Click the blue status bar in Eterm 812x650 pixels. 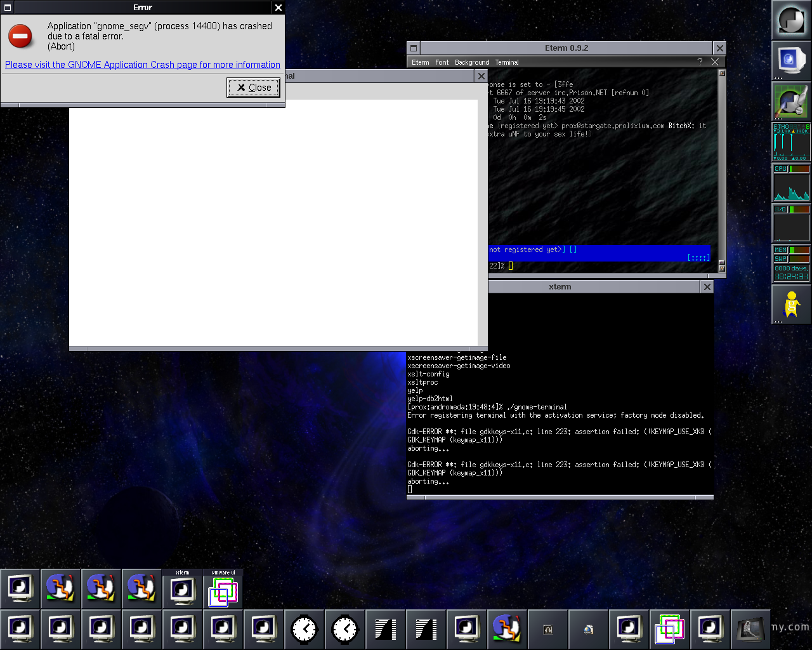coord(599,253)
